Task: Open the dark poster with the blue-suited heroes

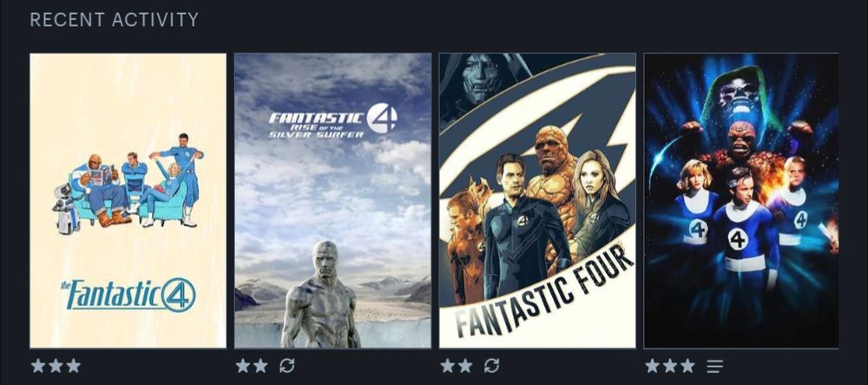Action: [741, 201]
